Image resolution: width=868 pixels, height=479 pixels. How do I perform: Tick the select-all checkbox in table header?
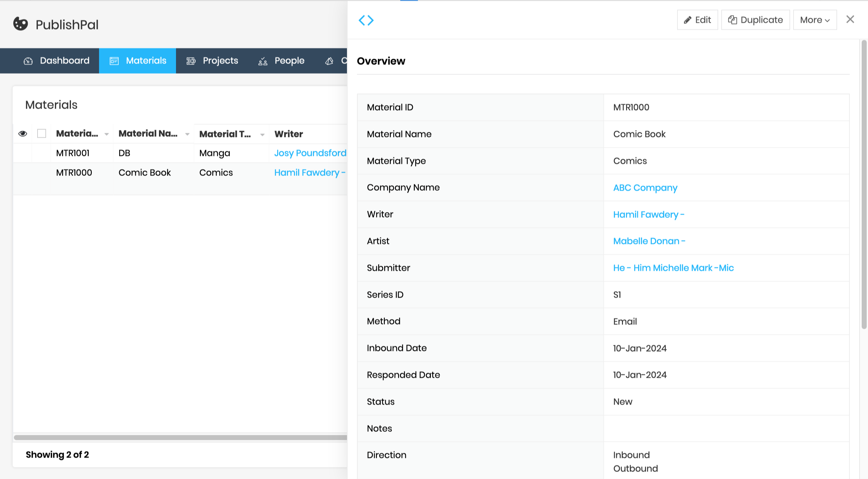(x=41, y=133)
